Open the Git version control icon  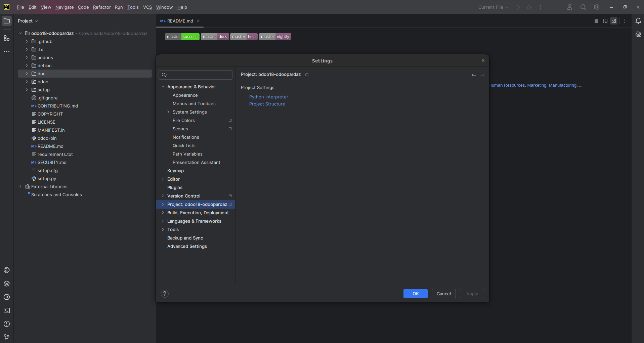click(7, 337)
